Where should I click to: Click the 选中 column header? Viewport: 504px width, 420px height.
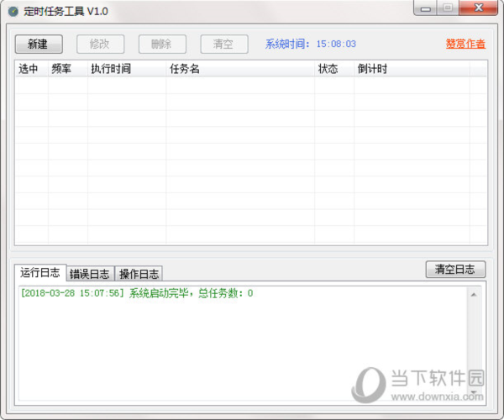click(x=32, y=68)
